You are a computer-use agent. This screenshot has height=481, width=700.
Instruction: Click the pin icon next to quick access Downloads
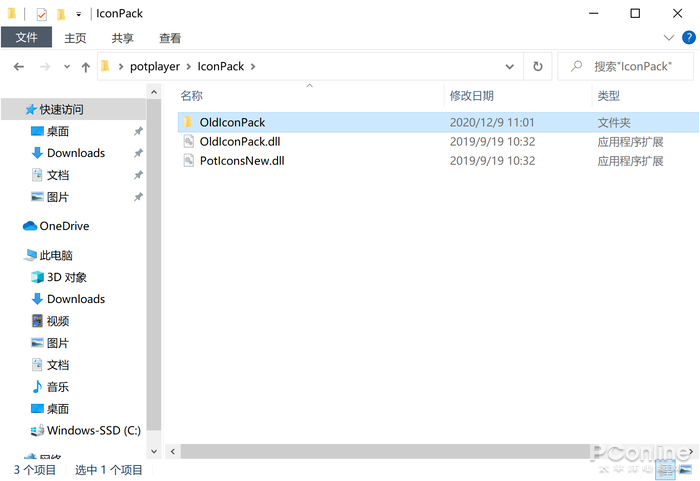pos(138,153)
